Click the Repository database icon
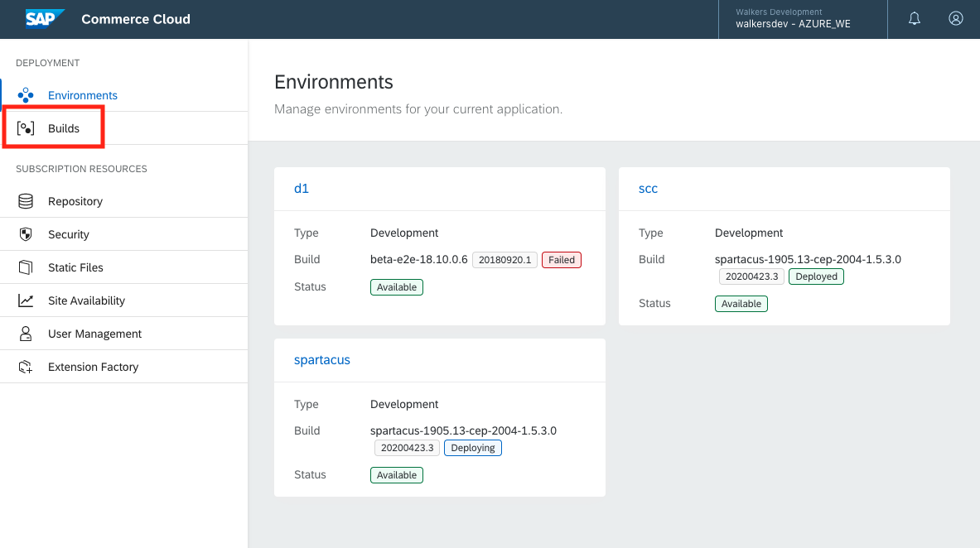980x548 pixels. pyautogui.click(x=26, y=201)
